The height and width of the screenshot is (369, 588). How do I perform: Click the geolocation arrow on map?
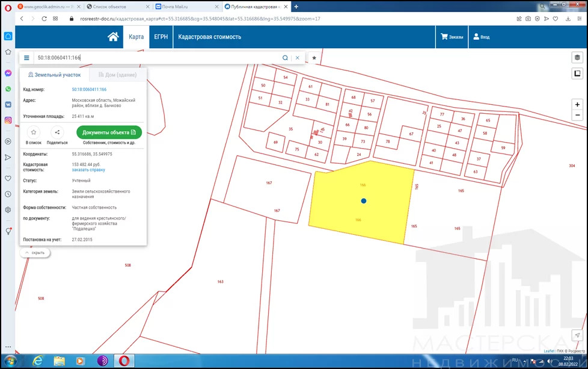click(577, 335)
